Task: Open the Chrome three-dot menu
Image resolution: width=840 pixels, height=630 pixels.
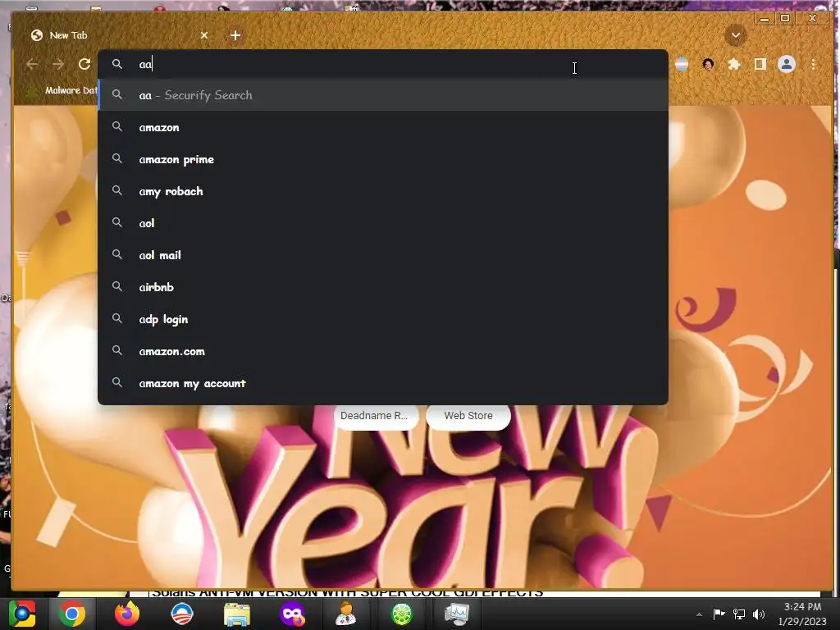Action: point(813,64)
